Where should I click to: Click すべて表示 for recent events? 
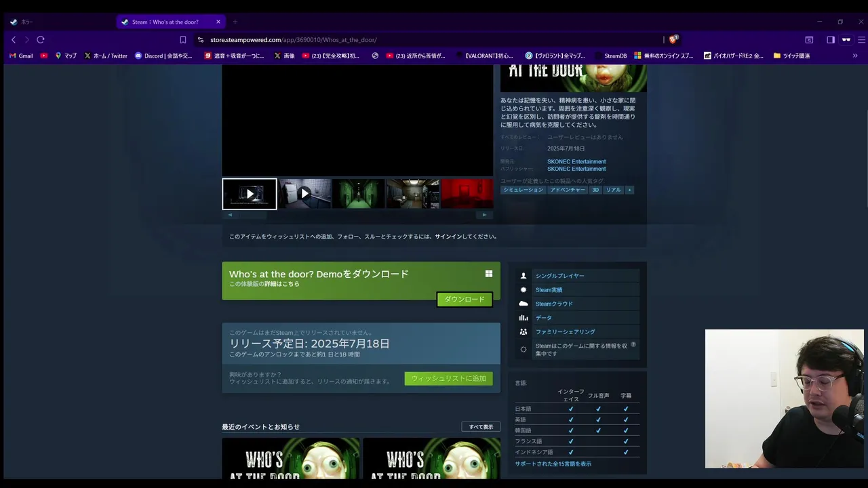click(x=481, y=427)
